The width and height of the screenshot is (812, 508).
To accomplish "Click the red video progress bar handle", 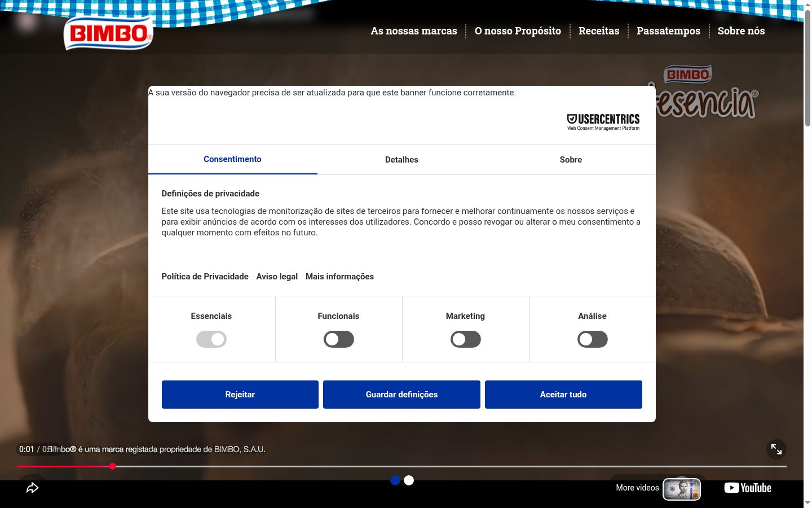I will point(113,466).
